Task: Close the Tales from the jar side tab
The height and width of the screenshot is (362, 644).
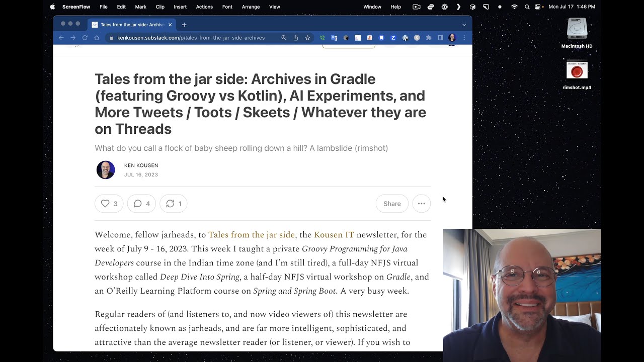Action: [170, 25]
